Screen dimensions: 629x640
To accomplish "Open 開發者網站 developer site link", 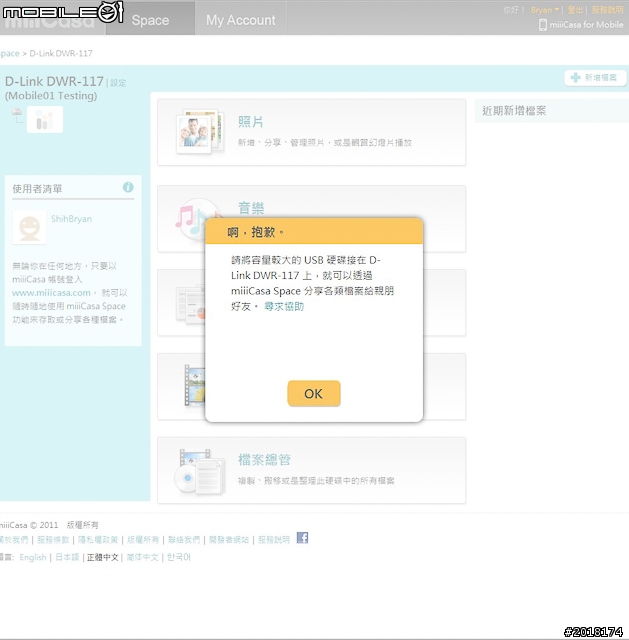I will 229,540.
